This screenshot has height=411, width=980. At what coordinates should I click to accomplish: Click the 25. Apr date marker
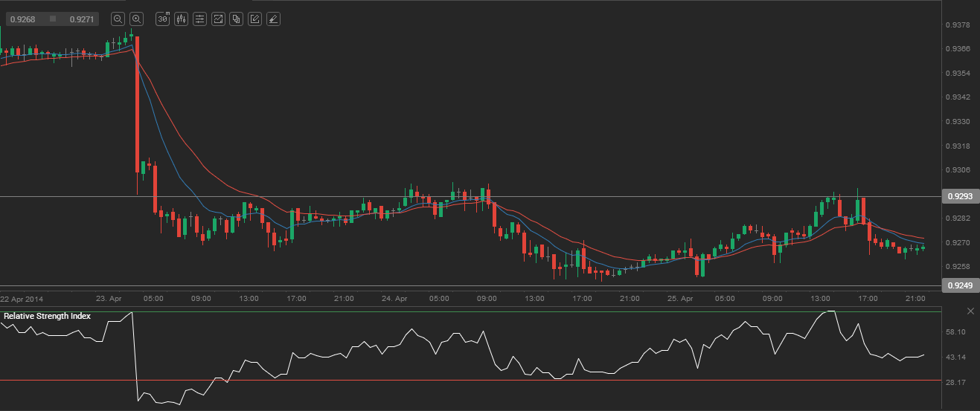681,298
